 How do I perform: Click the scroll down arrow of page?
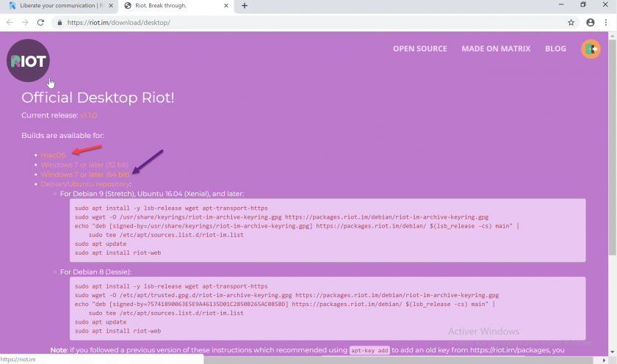click(612, 352)
